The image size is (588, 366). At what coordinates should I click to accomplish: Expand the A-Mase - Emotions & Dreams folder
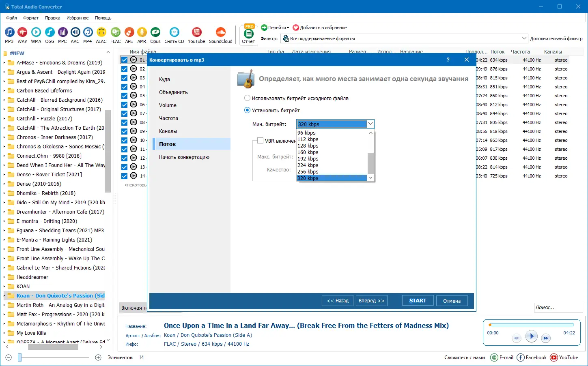click(4, 63)
